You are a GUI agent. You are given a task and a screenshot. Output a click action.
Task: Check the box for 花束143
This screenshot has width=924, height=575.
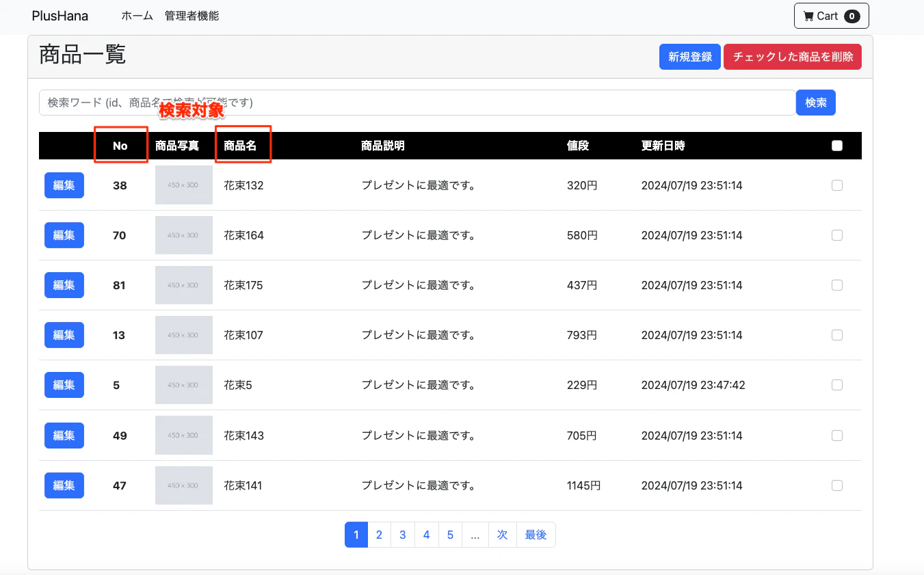[837, 436]
